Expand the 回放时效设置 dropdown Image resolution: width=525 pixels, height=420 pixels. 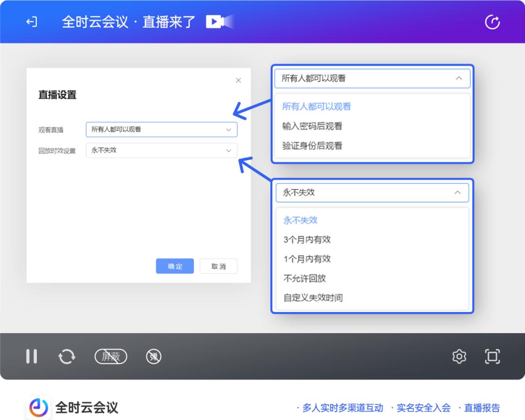pyautogui.click(x=161, y=151)
